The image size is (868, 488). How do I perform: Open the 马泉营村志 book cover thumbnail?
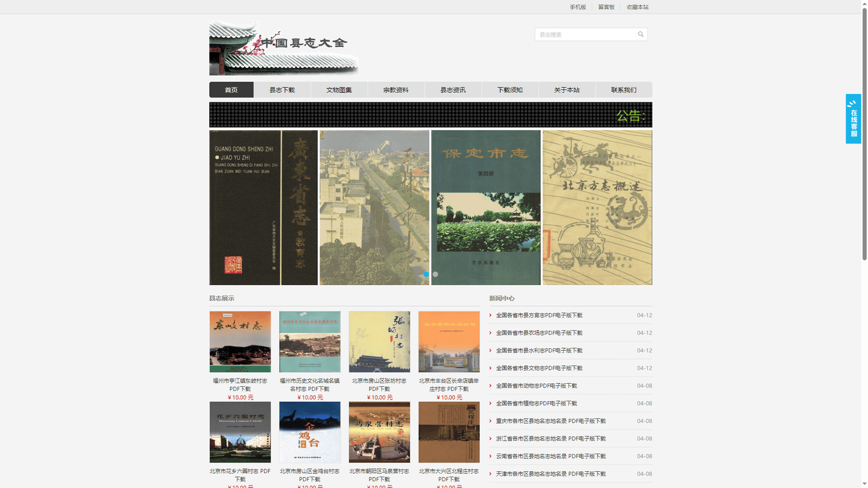tap(379, 433)
